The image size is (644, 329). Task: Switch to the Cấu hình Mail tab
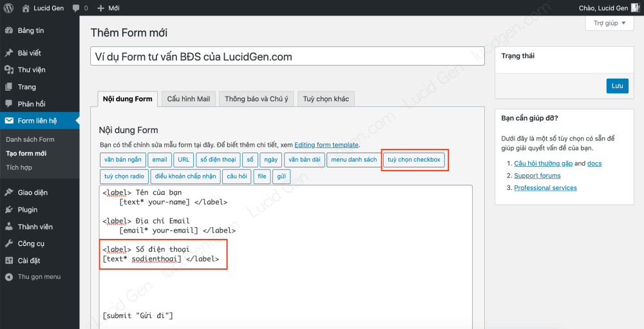[x=188, y=99]
